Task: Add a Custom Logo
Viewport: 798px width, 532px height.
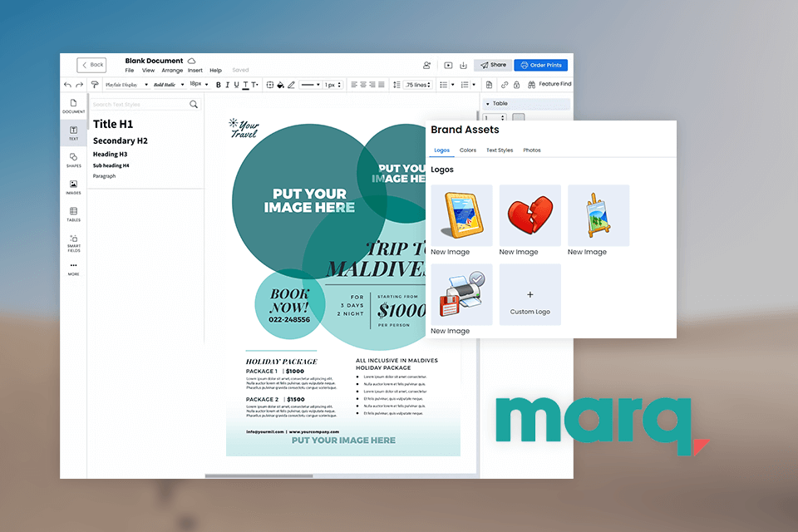Action: pos(530,295)
